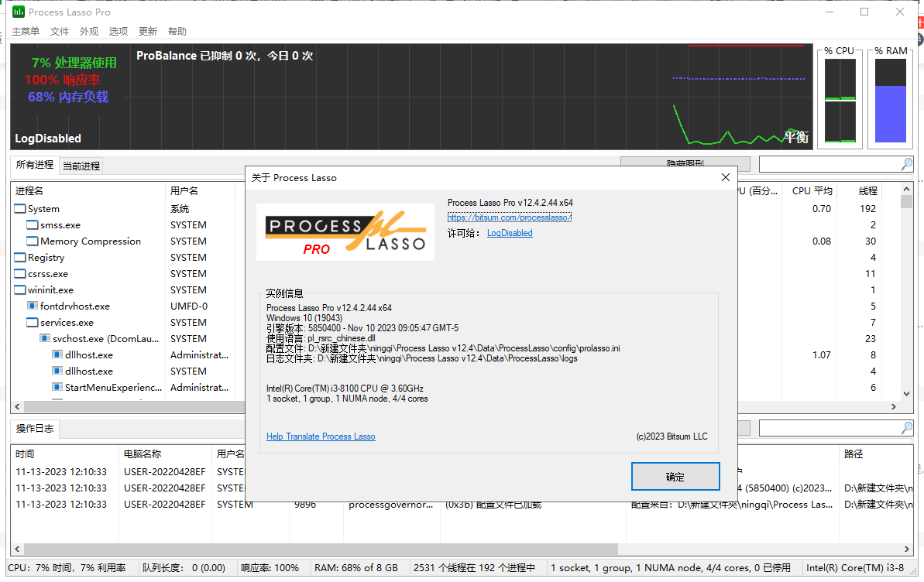Close the About Process Lasso dialog
This screenshot has height=582, width=924.
coord(726,177)
